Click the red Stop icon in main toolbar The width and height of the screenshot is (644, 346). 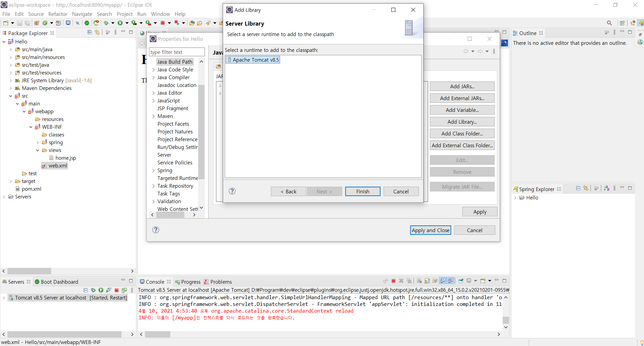click(163, 23)
